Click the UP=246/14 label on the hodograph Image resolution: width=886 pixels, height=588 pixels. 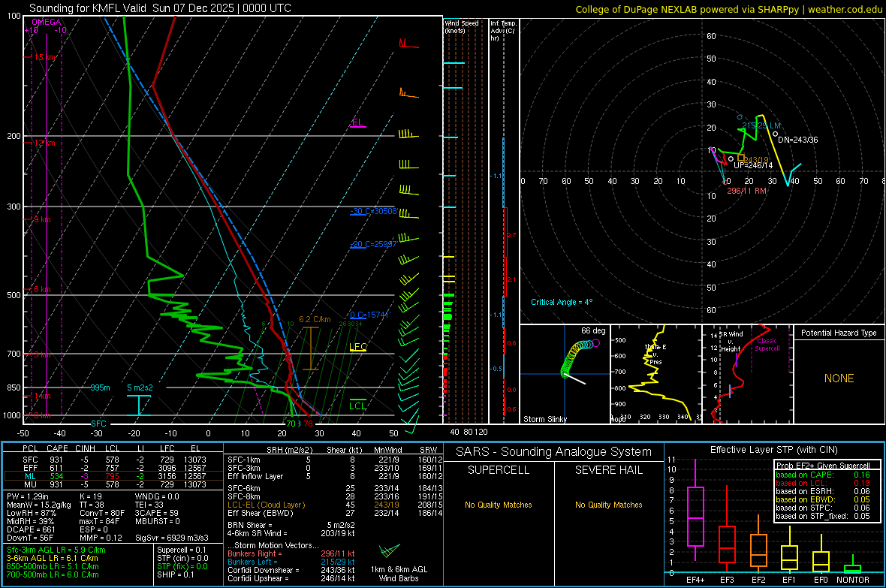pos(753,166)
